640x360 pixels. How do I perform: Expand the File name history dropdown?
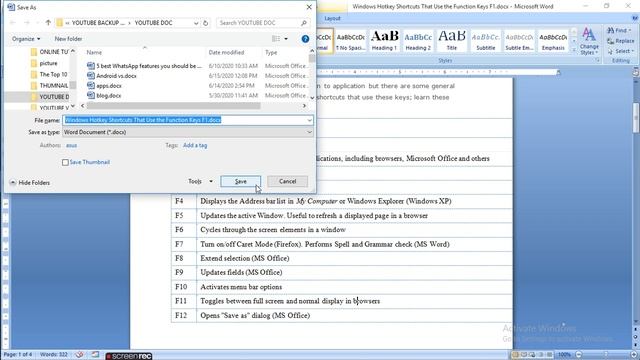309,120
